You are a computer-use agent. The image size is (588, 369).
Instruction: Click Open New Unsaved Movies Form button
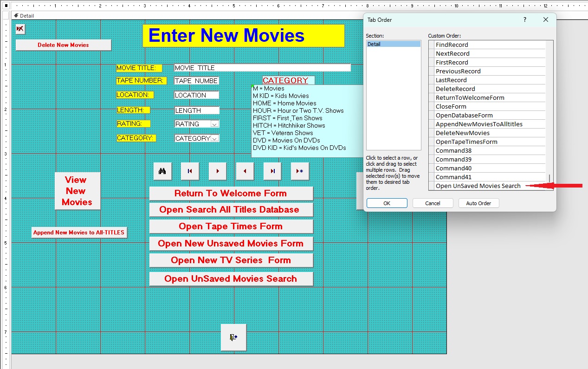coord(231,244)
